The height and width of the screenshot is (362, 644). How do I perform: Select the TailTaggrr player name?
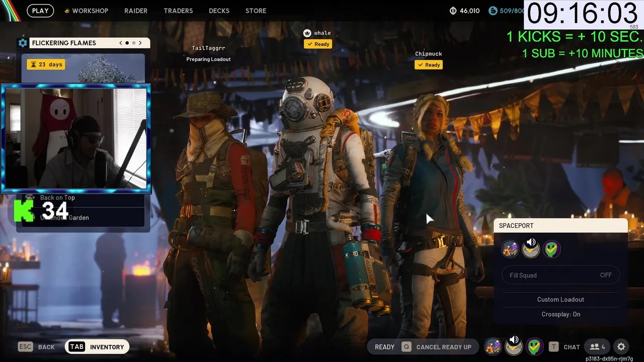click(208, 48)
